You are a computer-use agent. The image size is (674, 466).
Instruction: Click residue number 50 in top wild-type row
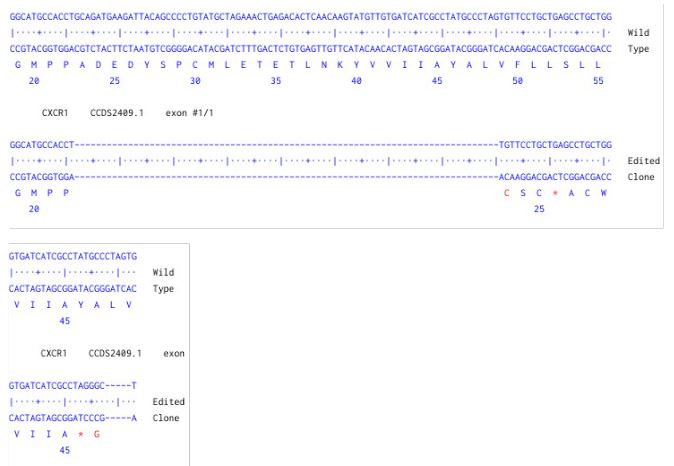tap(518, 81)
